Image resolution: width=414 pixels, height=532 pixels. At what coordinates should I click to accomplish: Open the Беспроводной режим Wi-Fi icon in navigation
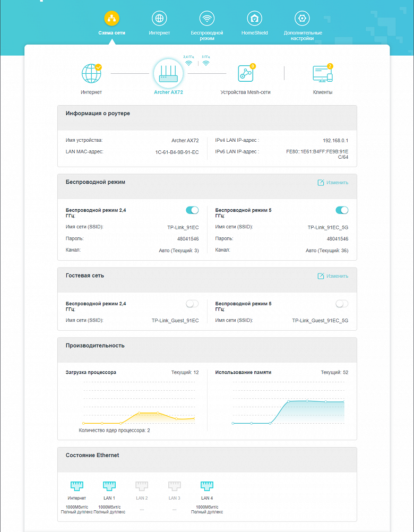tap(207, 19)
